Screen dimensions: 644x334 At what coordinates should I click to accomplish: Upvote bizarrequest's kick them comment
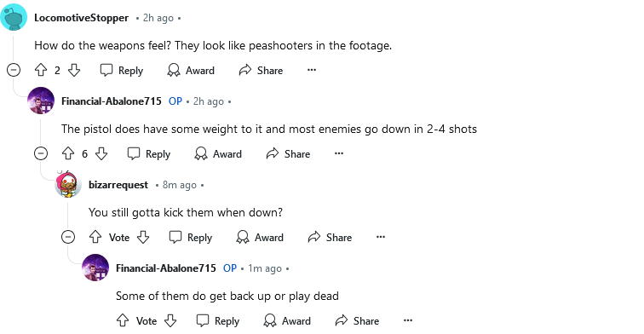pos(95,237)
